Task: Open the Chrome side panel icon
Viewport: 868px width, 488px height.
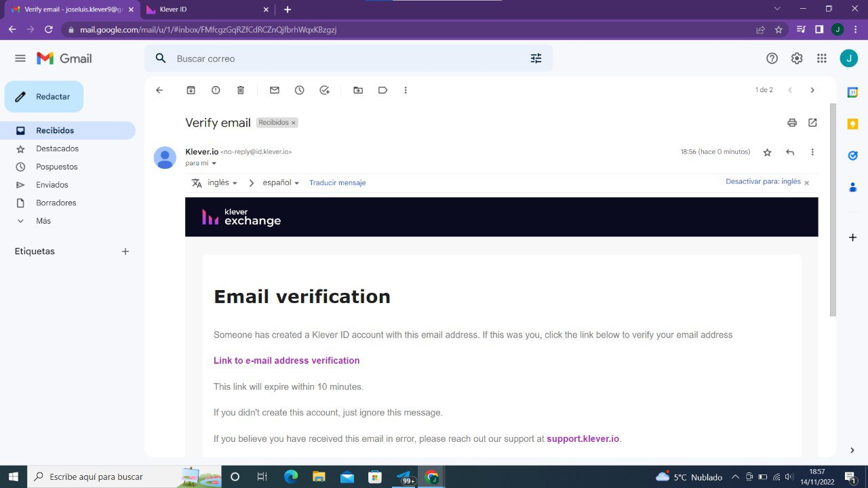Action: [819, 30]
